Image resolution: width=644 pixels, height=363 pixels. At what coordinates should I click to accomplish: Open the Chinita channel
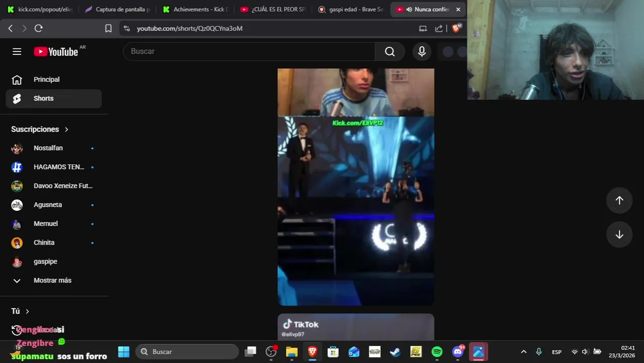tap(54, 243)
